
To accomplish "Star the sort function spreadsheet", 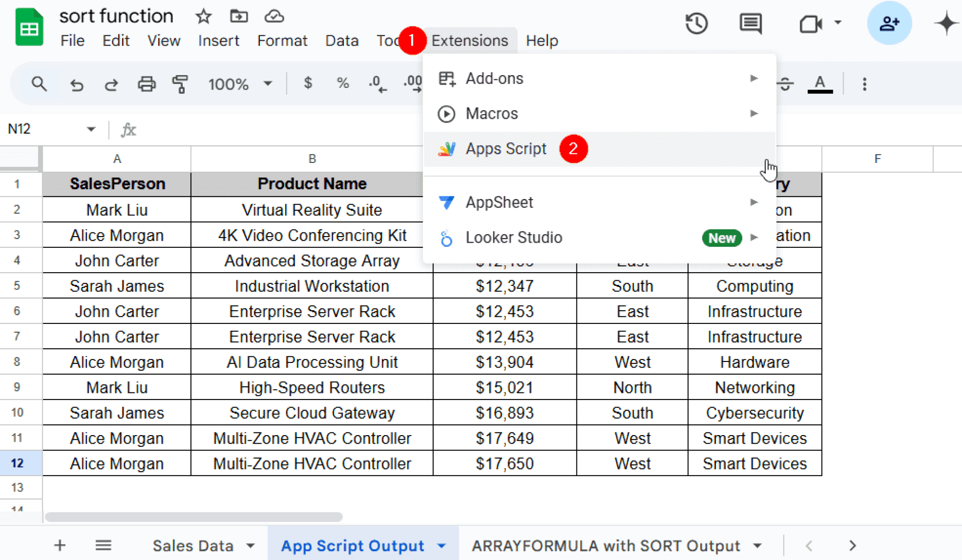I will pos(203,16).
